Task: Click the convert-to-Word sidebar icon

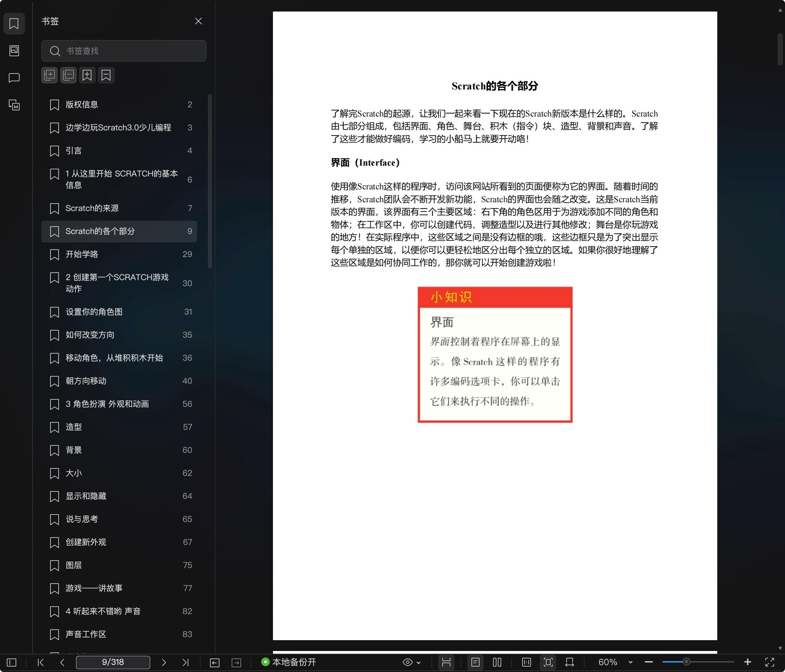Action: (14, 105)
